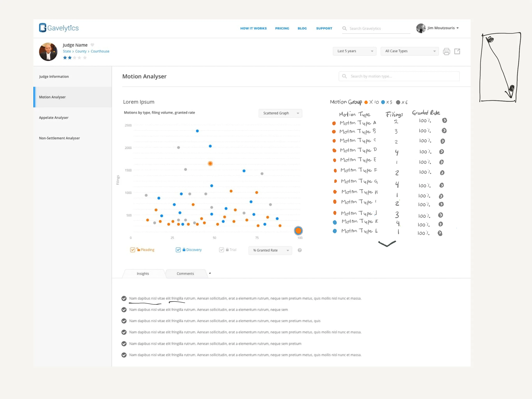Click the Search by motion type field
Screen dimensions: 532x399
(x=399, y=76)
